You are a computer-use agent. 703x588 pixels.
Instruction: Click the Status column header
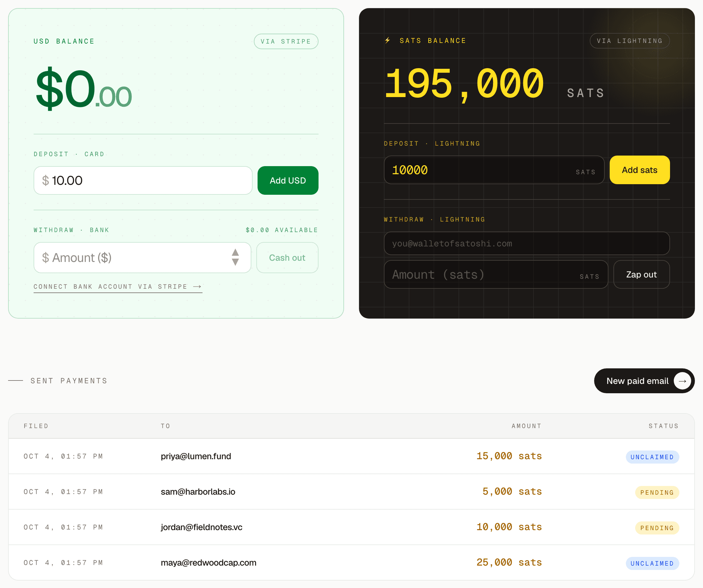pos(663,426)
